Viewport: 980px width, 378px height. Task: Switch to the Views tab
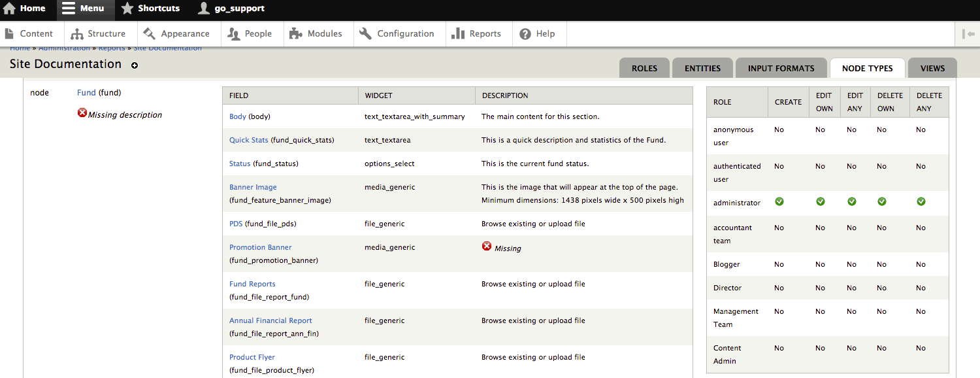932,68
